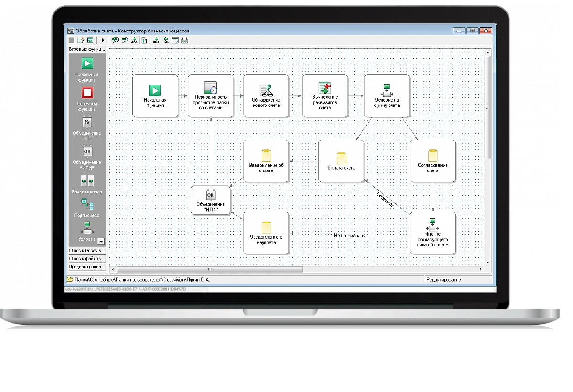
Task: Select the 'Согласование счета' node
Action: tap(433, 161)
